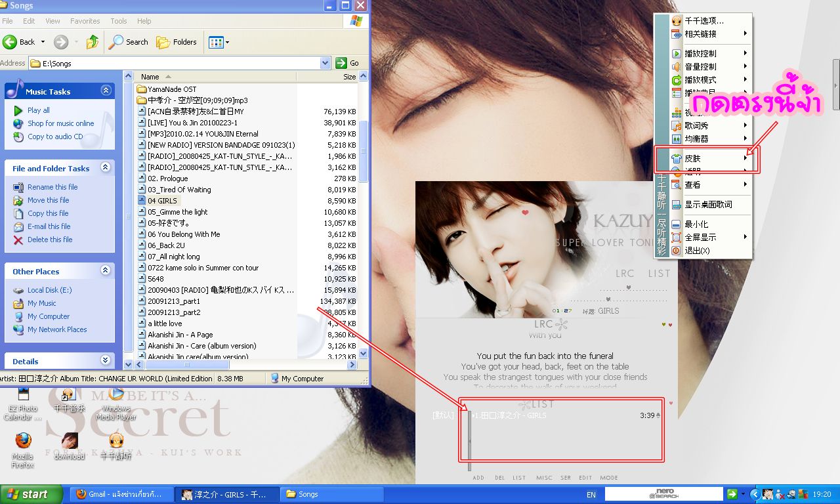Open the Tools menu
This screenshot has width=840, height=504.
click(x=119, y=21)
